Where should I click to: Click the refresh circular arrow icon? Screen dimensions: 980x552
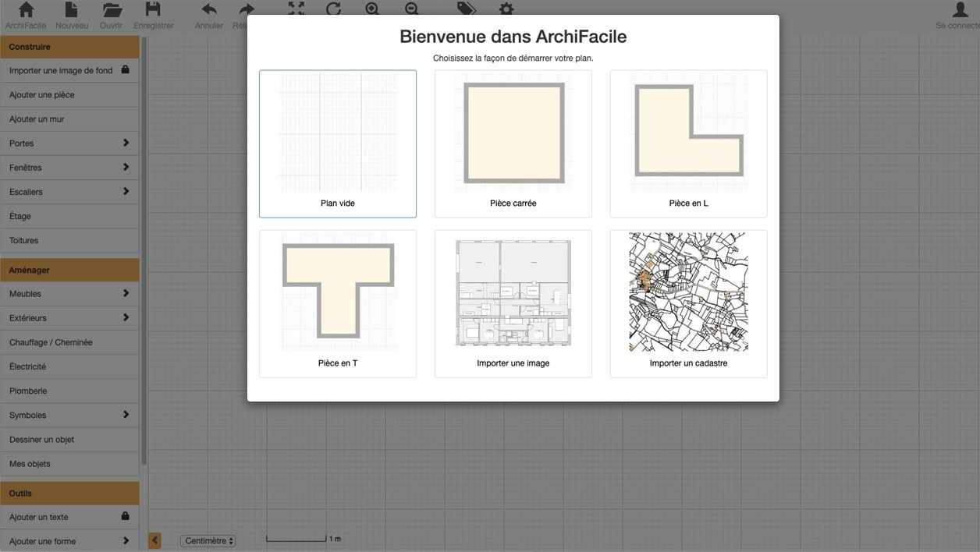(333, 9)
